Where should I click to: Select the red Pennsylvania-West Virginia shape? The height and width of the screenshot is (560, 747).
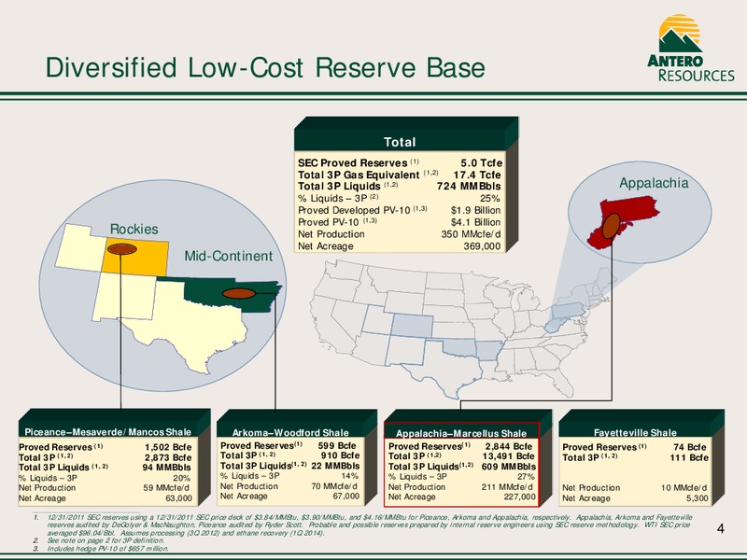(622, 221)
